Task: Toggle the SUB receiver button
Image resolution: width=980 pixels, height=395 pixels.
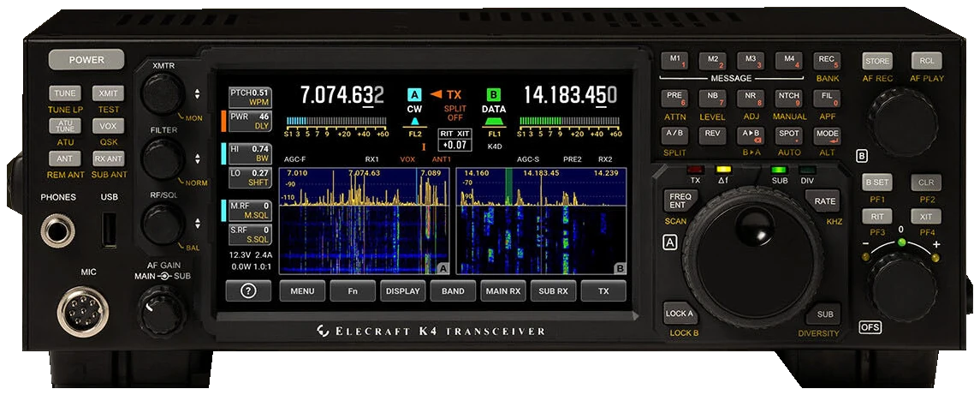Action: point(824,314)
